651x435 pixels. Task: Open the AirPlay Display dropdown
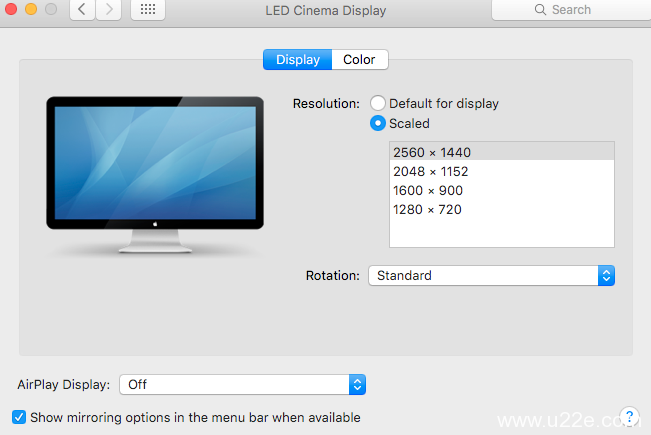pyautogui.click(x=242, y=385)
